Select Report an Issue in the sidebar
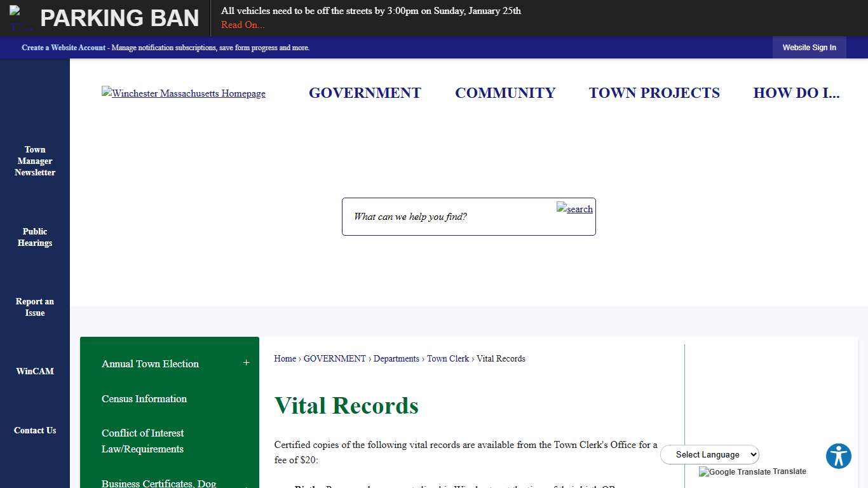 (x=35, y=307)
